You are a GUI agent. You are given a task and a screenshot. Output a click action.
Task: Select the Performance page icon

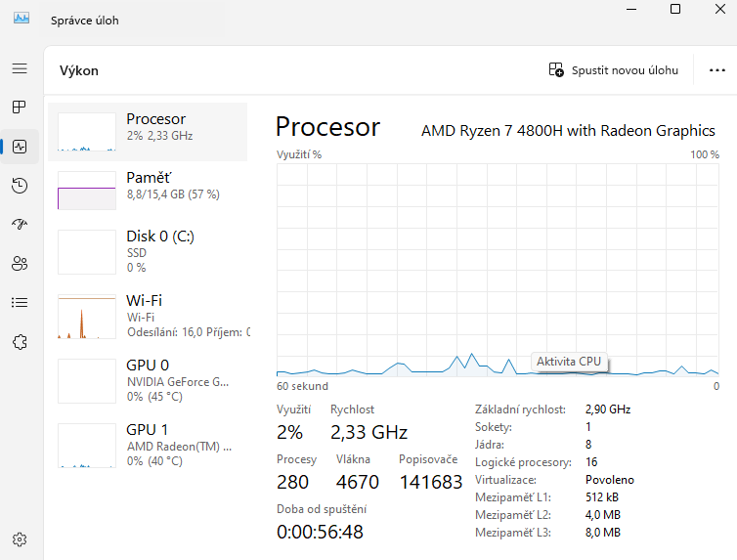20,147
